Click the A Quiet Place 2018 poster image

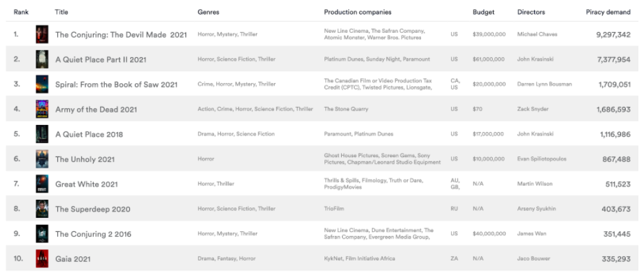[x=42, y=134]
